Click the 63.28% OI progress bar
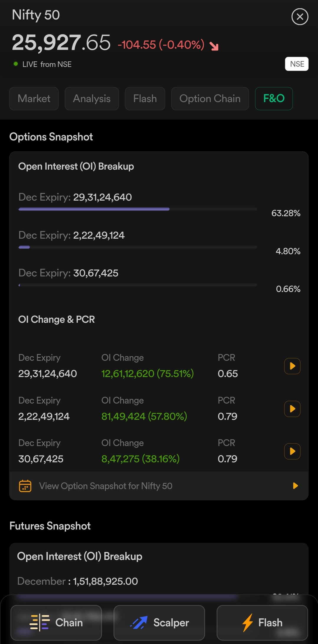This screenshot has height=644, width=318. [x=137, y=209]
